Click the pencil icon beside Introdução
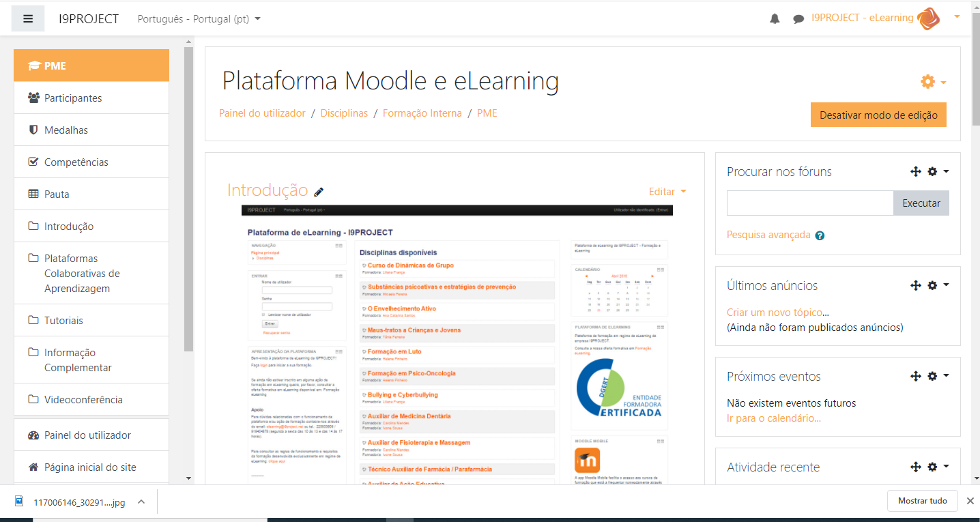This screenshot has height=522, width=980. (319, 192)
